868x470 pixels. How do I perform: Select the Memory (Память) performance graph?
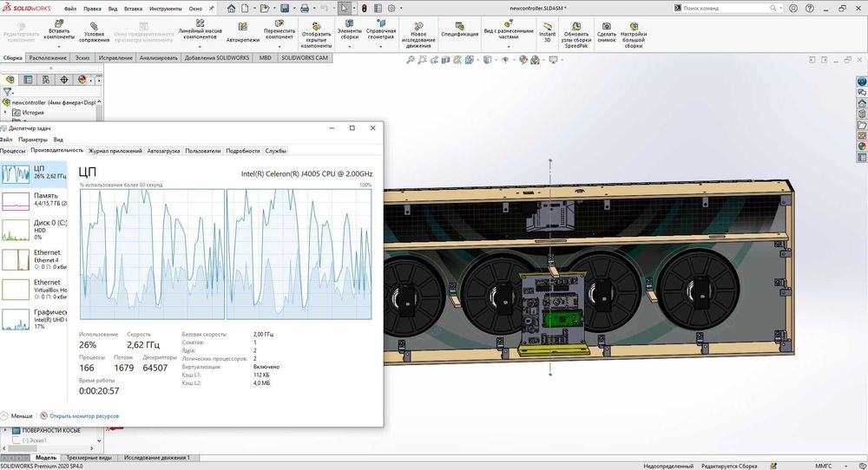33,201
